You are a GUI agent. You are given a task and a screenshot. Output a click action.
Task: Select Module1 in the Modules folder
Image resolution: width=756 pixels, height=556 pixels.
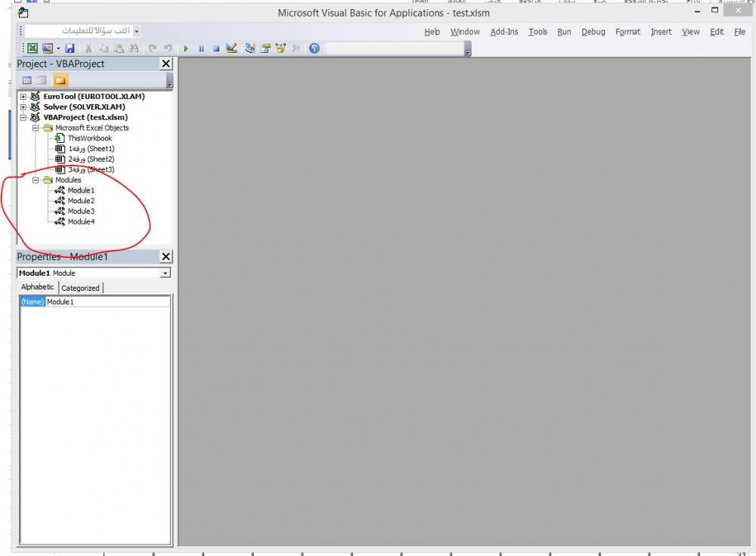coord(81,190)
